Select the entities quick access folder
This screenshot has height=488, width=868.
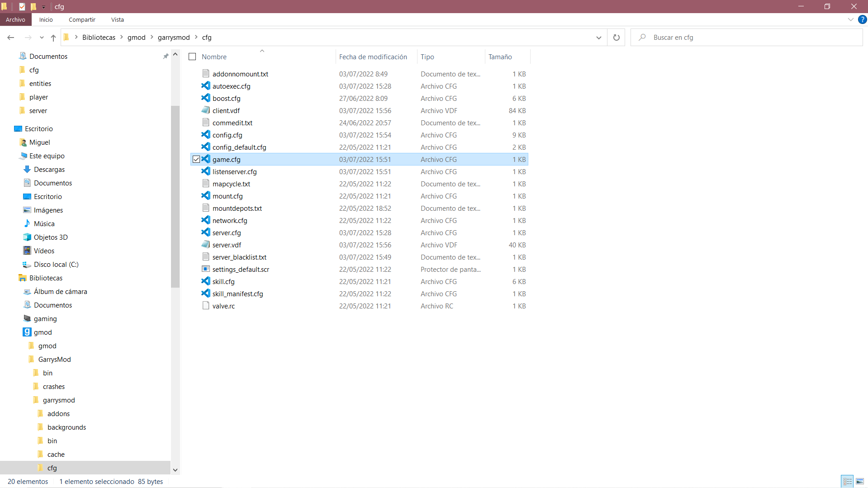(40, 83)
